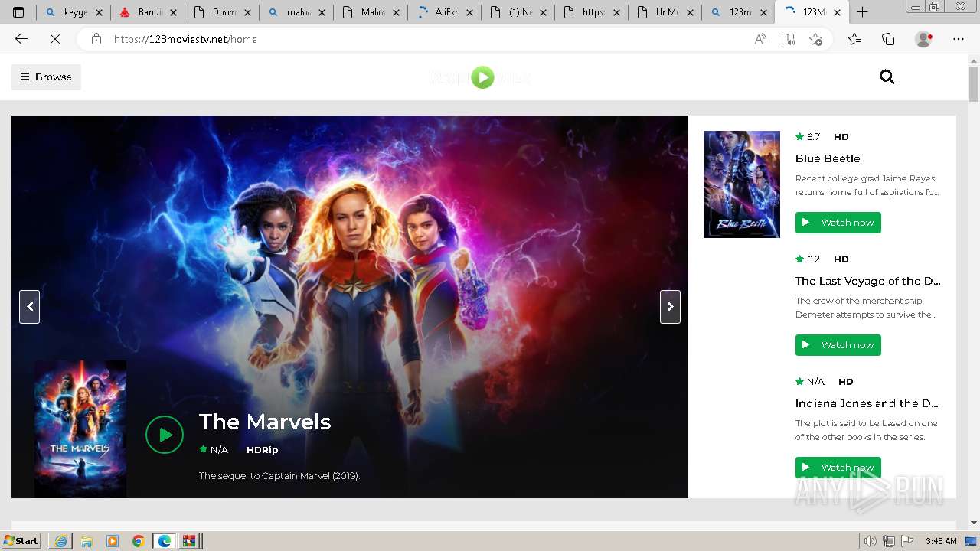Open Read aloud icon in address bar

pos(760,39)
